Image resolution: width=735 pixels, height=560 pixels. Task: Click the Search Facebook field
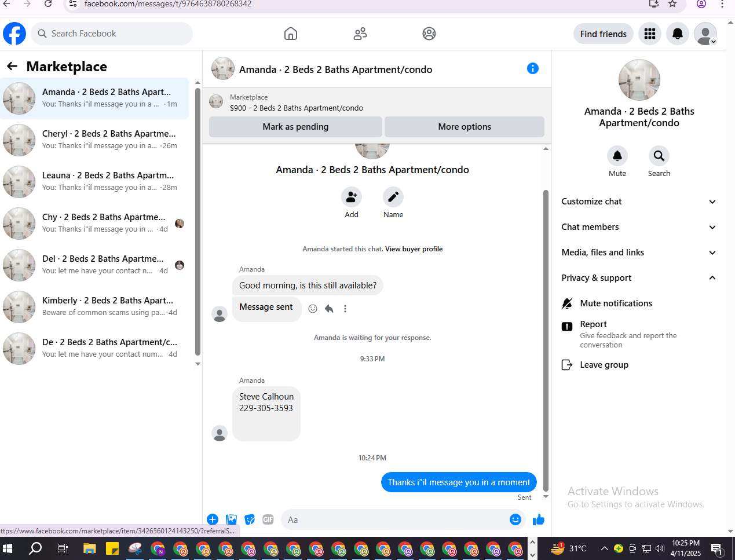tap(112, 34)
